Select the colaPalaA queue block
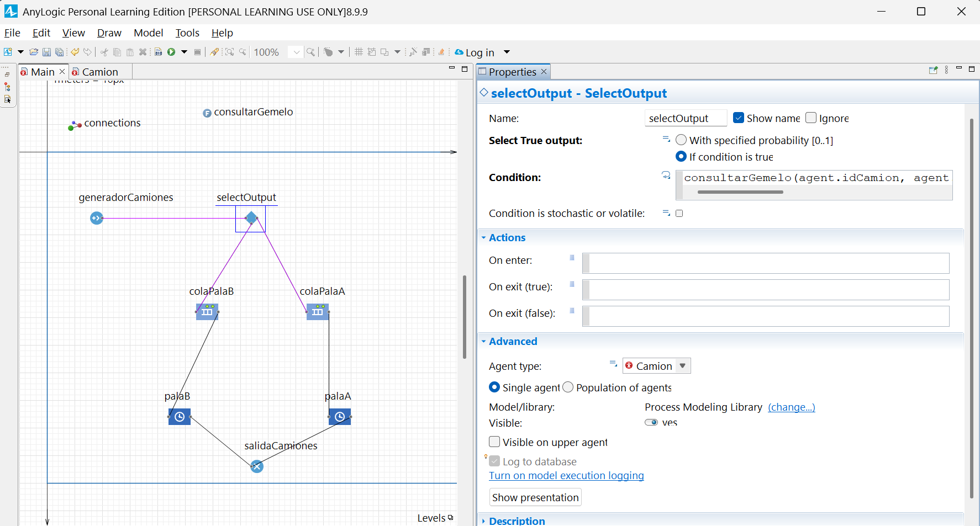Viewport: 980px width, 526px height. [318, 312]
